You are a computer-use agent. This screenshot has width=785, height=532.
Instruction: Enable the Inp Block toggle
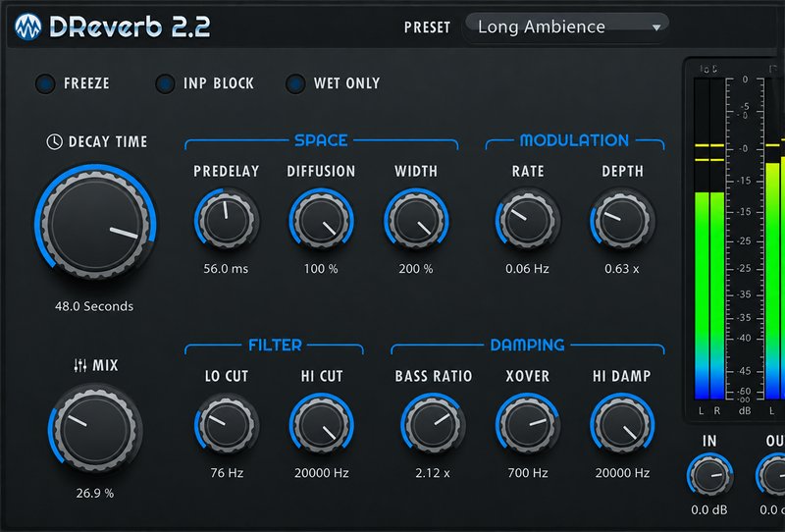[165, 83]
